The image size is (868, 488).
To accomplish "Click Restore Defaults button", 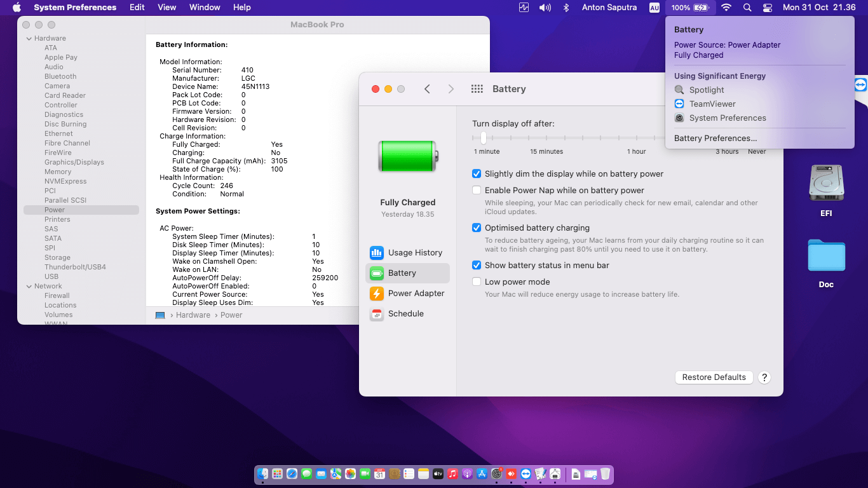I will point(714,377).
